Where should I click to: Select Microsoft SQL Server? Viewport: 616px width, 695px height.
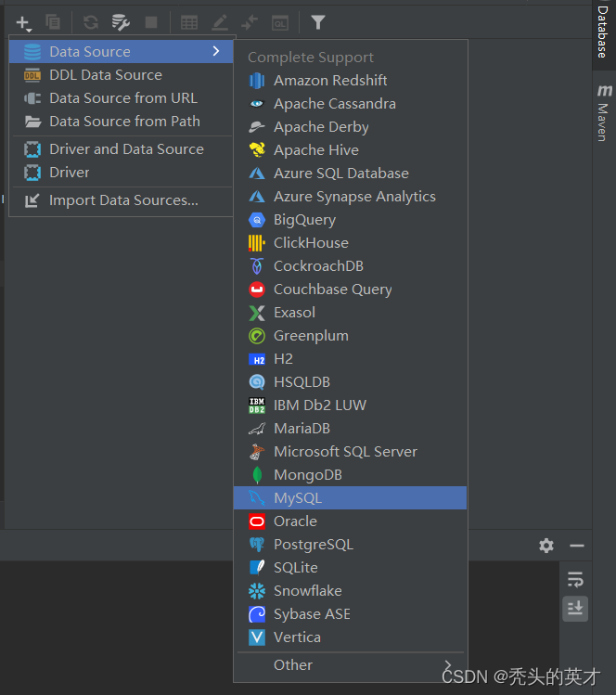coord(350,452)
